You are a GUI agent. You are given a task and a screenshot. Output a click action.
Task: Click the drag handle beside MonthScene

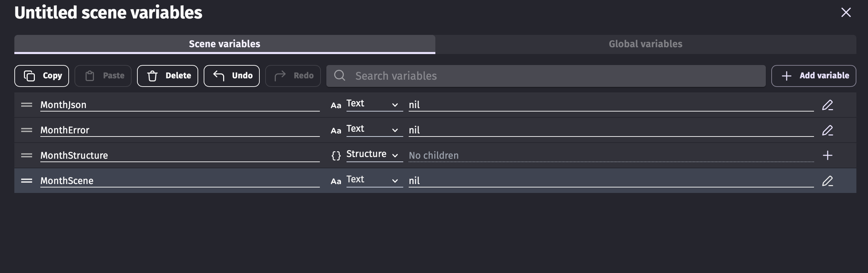point(27,181)
